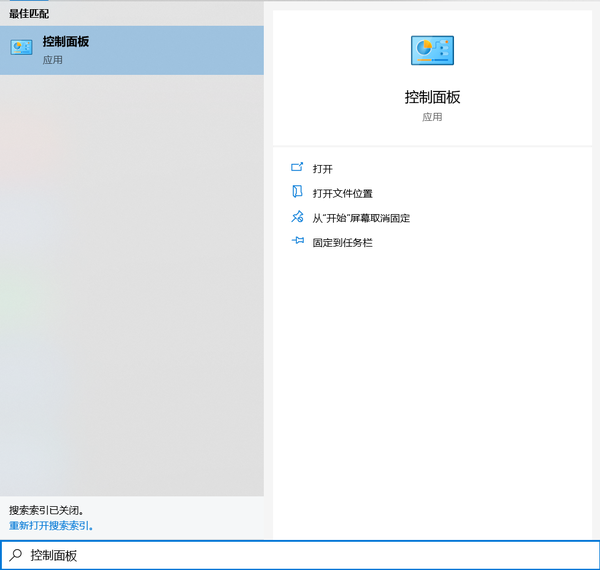
Task: Choose 固定到任务栏 option
Action: [342, 243]
